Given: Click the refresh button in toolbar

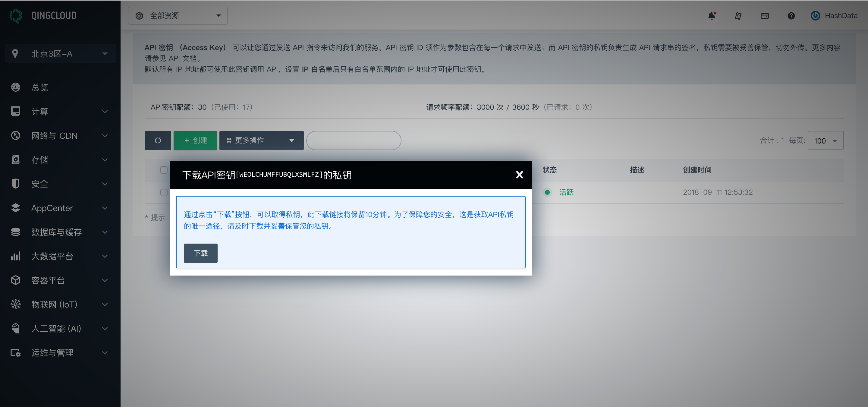Looking at the screenshot, I should coord(158,140).
